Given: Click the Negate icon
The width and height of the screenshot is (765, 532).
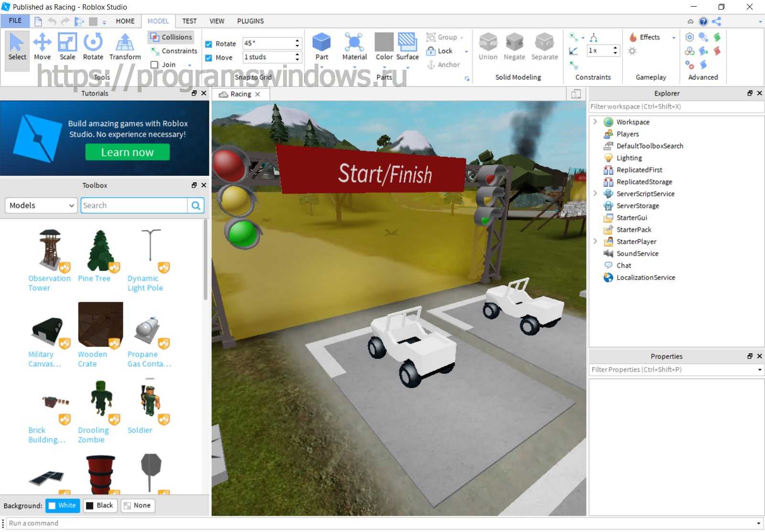Looking at the screenshot, I should pyautogui.click(x=514, y=47).
